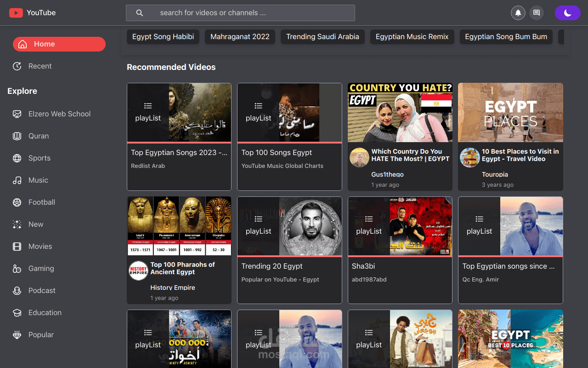Image resolution: width=588 pixels, height=368 pixels.
Task: Open Which Country Do You HATE title
Action: 411,155
